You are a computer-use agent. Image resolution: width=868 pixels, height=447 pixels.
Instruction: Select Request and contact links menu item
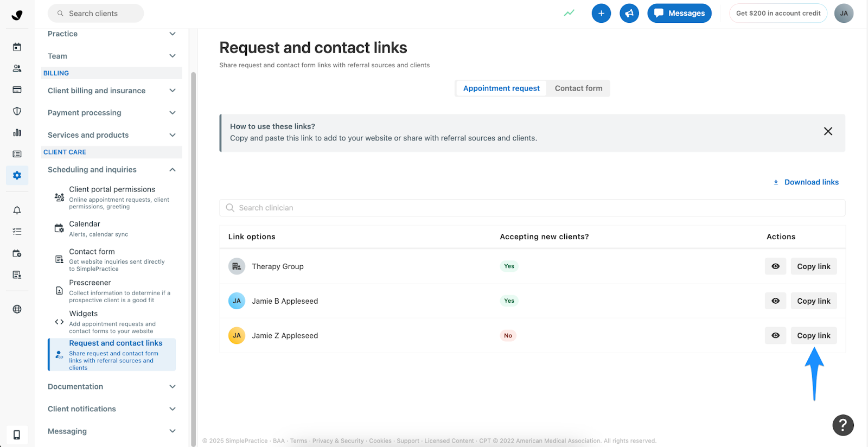[112, 355]
